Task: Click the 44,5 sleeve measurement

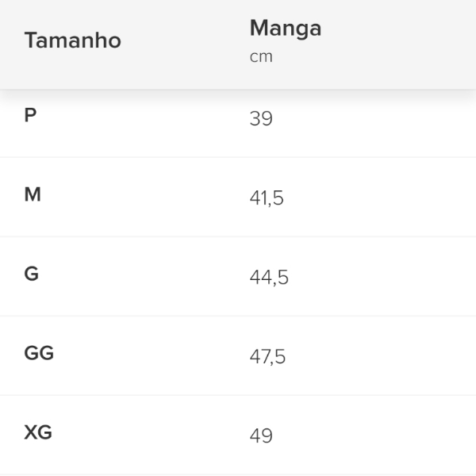Action: [269, 278]
